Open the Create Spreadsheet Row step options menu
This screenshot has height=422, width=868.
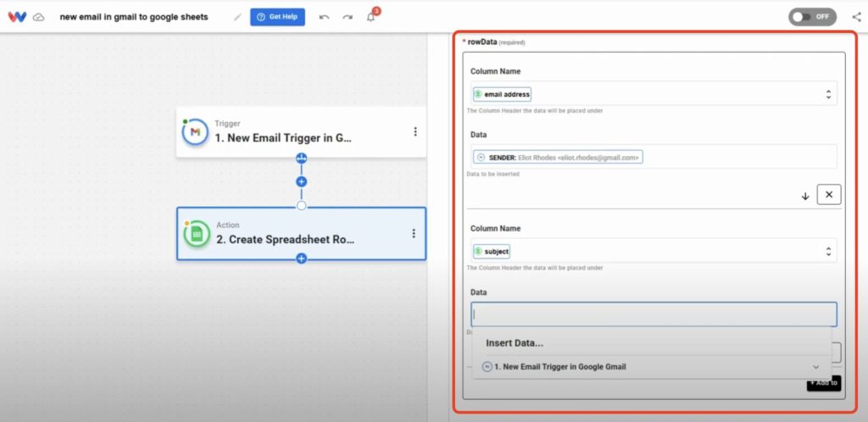point(414,233)
